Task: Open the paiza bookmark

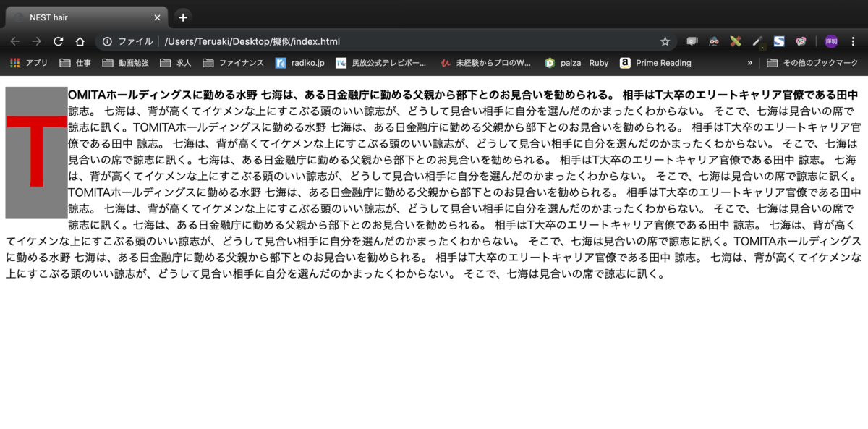Action: 562,63
